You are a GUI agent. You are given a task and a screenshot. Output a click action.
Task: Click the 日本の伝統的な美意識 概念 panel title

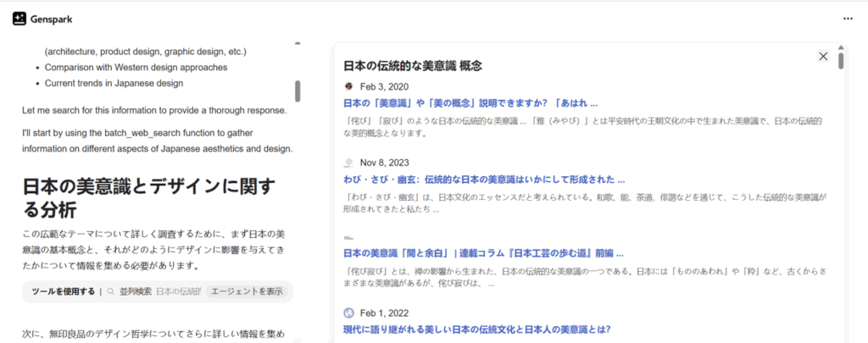[413, 65]
